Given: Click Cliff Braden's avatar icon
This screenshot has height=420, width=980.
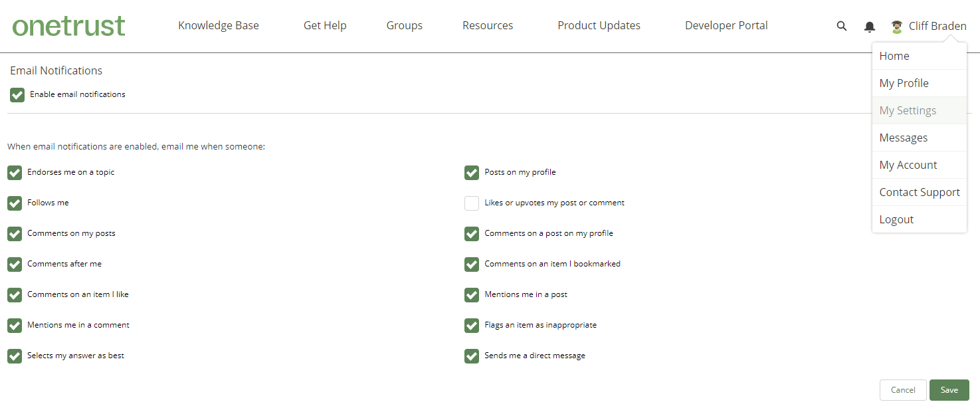Looking at the screenshot, I should tap(897, 27).
